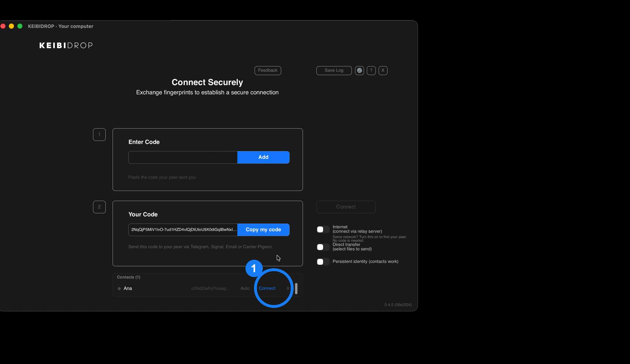Toggle the Internet relay server switch
The height and width of the screenshot is (364, 630).
pos(323,230)
